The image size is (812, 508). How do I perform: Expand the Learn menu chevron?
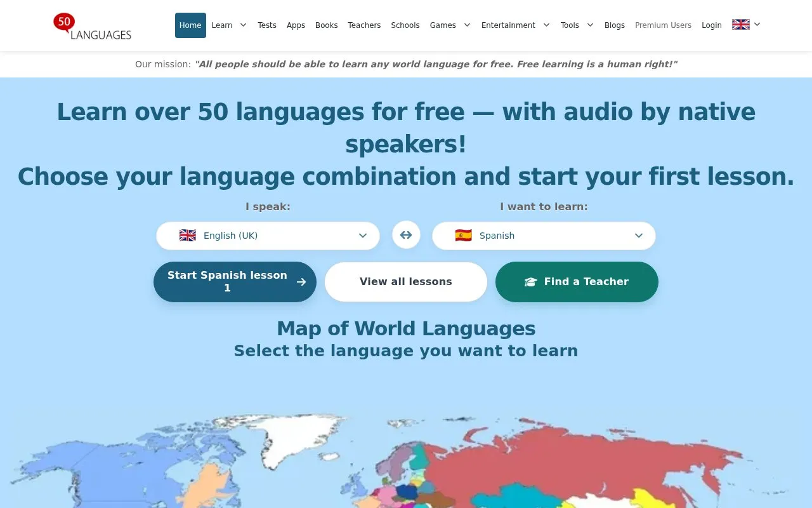(x=243, y=25)
